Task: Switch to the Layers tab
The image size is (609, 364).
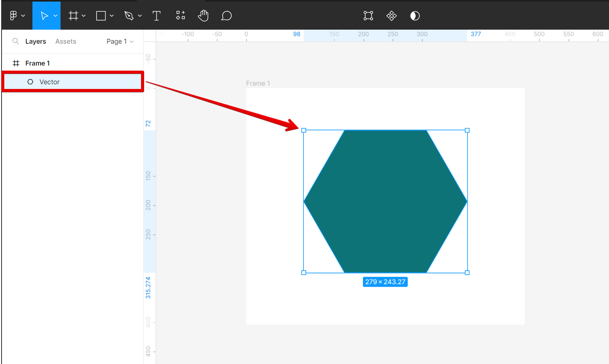Action: coord(36,41)
